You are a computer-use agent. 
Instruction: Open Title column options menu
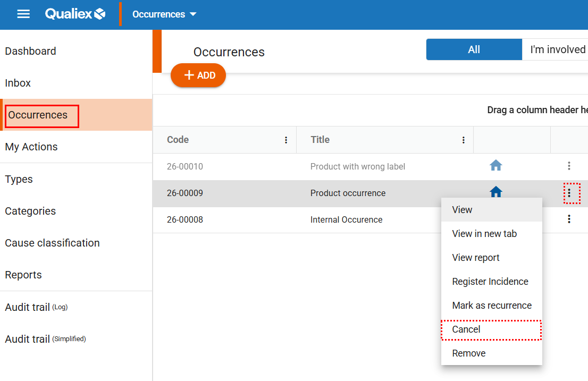point(463,140)
